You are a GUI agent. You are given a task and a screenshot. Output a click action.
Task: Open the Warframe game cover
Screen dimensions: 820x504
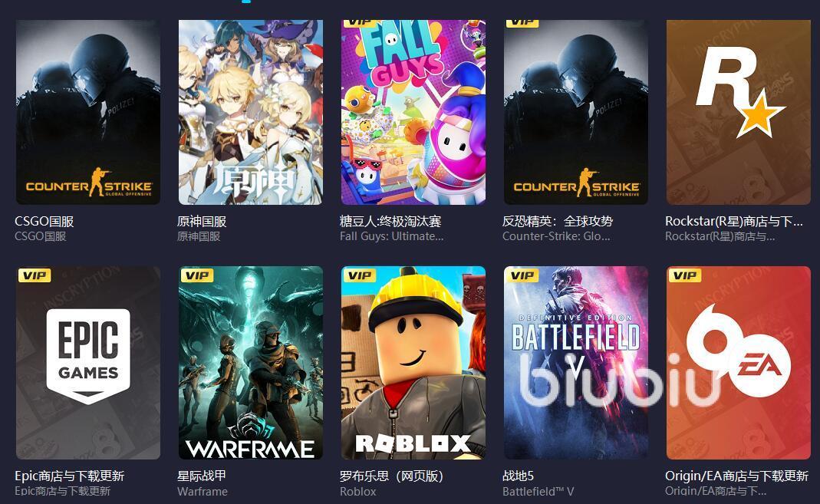pos(251,363)
